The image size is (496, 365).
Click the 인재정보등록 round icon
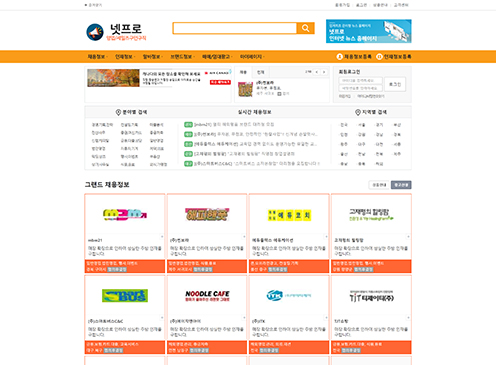coord(379,57)
